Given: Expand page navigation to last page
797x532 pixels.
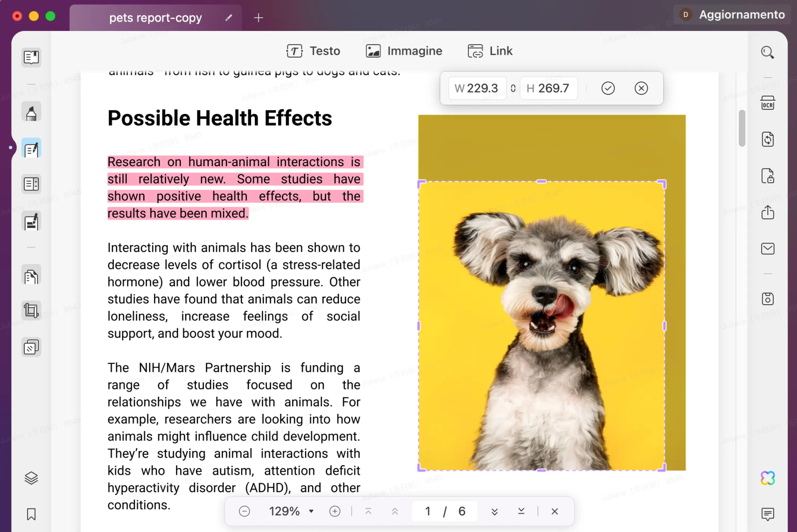Looking at the screenshot, I should coord(522,511).
